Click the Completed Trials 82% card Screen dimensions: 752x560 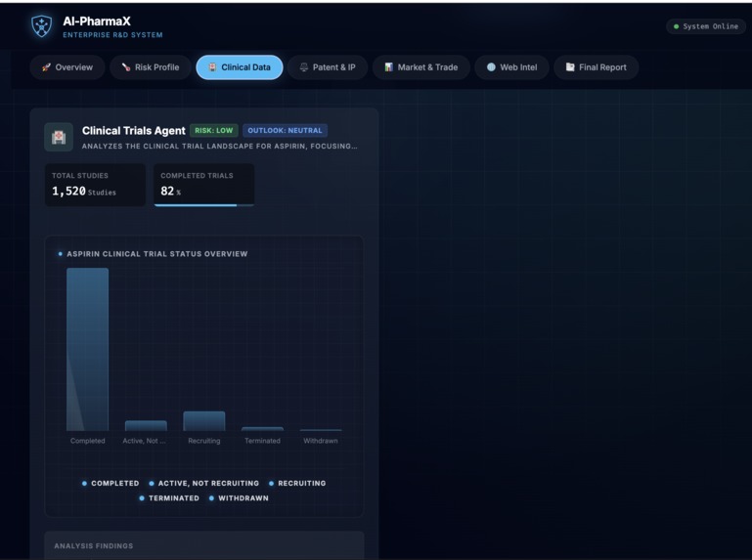[203, 185]
